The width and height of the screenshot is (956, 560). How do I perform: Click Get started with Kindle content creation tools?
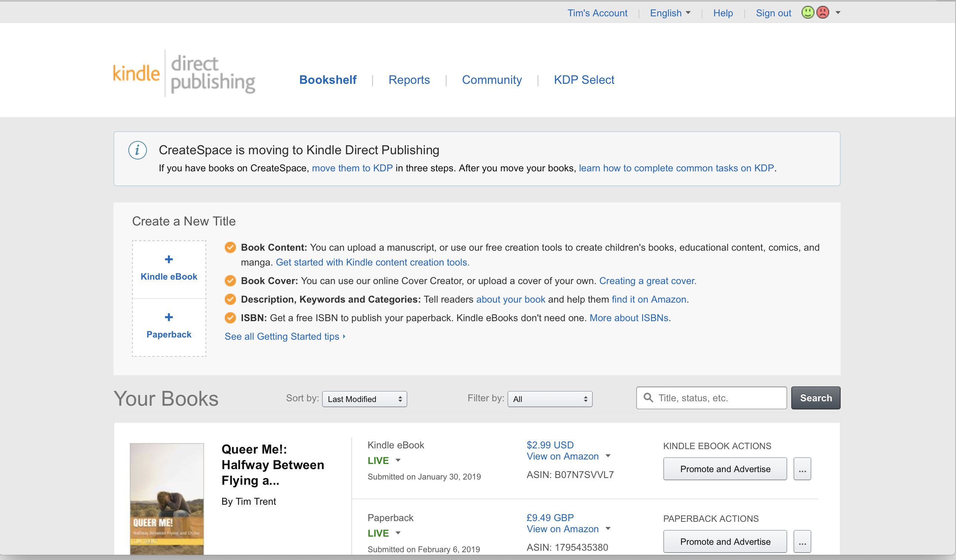click(372, 262)
